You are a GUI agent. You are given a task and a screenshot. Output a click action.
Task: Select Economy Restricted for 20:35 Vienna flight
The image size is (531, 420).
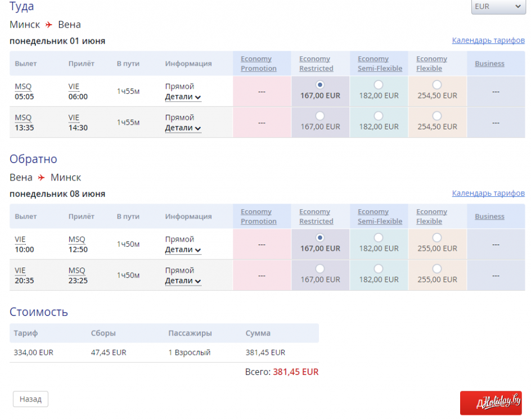[320, 269]
